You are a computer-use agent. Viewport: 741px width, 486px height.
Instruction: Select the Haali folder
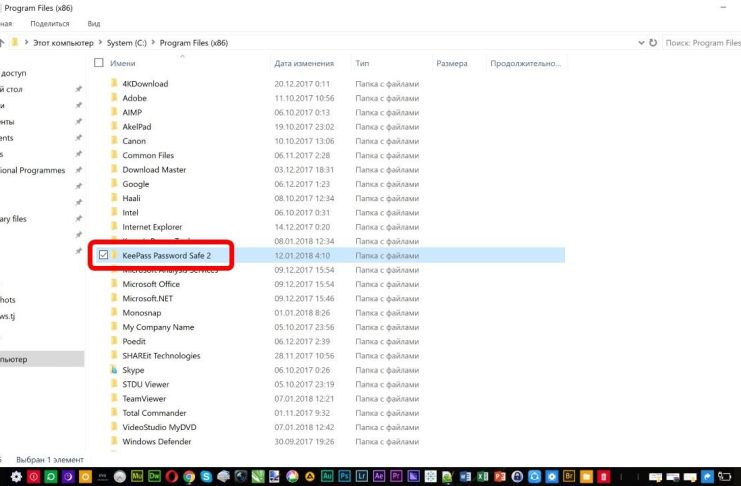[131, 198]
